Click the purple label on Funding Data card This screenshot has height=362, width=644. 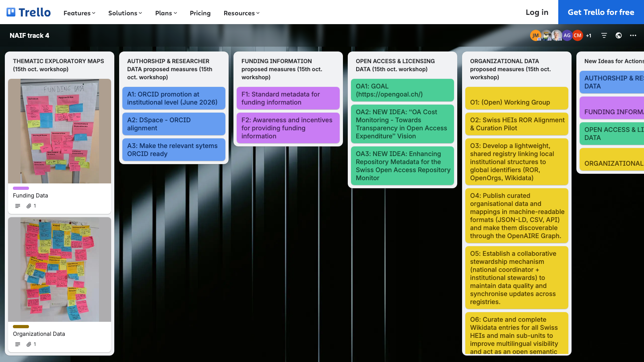click(x=21, y=188)
